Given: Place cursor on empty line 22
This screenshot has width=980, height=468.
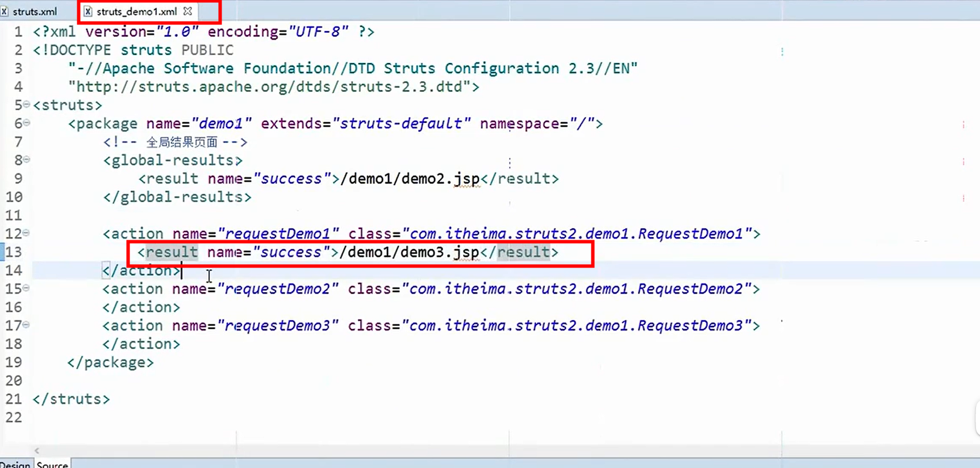Looking at the screenshot, I should tap(170, 417).
